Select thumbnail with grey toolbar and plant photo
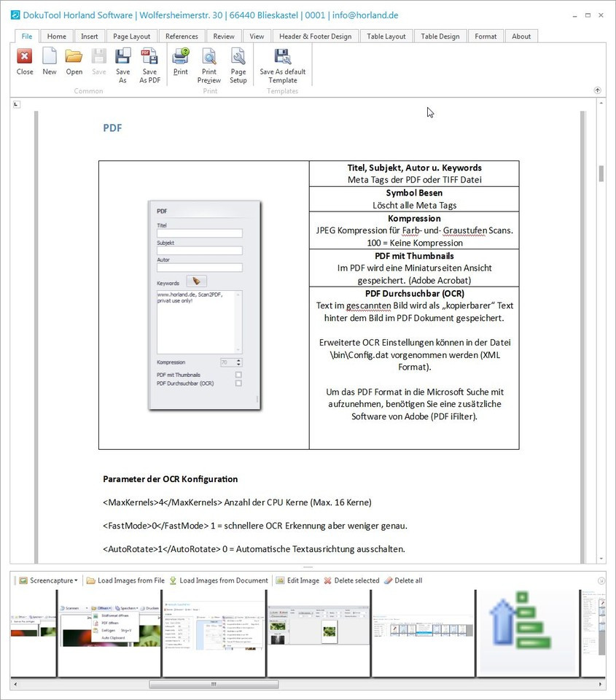The height and width of the screenshot is (700, 616). [319, 633]
